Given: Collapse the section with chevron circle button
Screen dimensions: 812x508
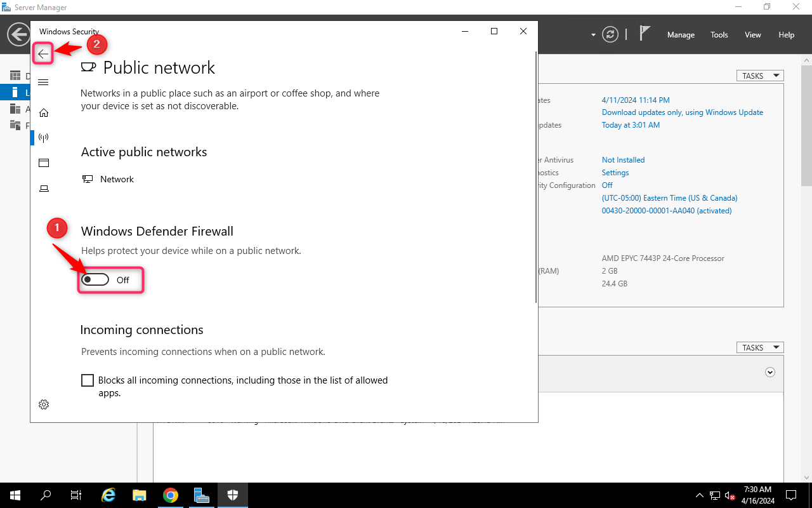Looking at the screenshot, I should click(770, 373).
